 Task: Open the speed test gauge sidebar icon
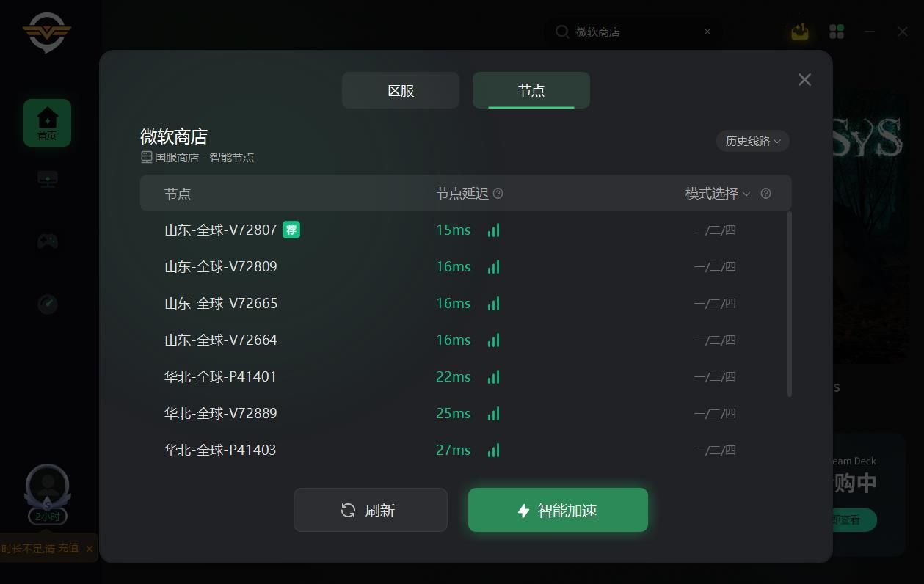pos(48,304)
